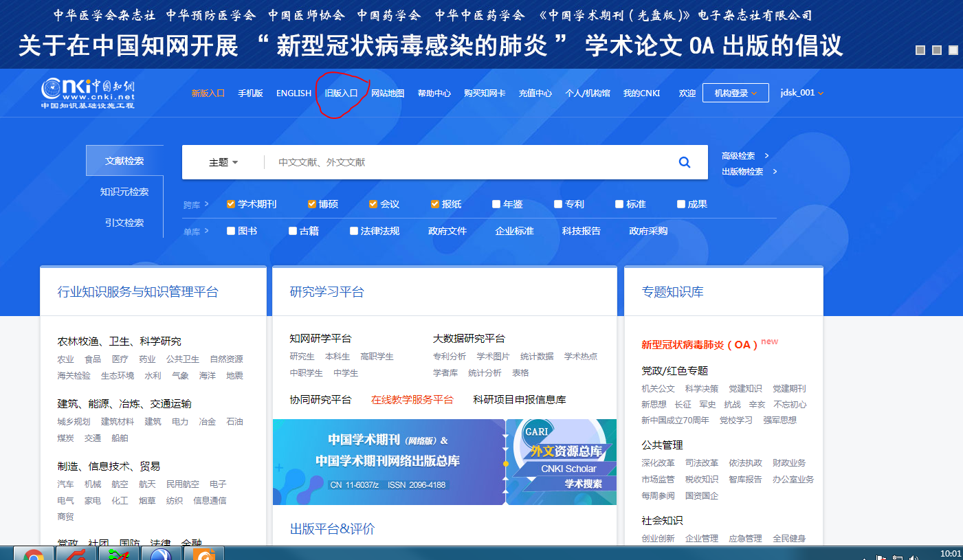
Task: Enable the 年鉴 checkbox
Action: click(496, 204)
